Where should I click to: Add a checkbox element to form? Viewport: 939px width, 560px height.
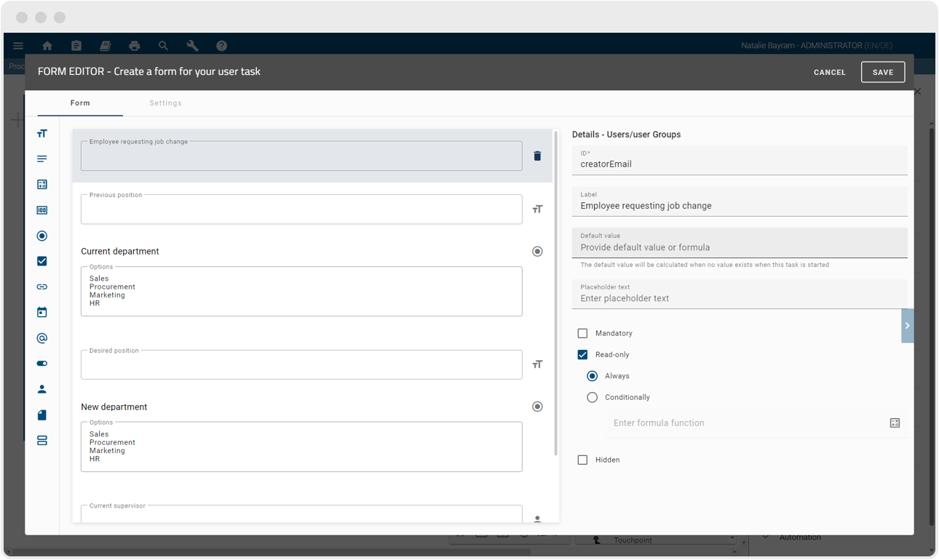(x=42, y=261)
